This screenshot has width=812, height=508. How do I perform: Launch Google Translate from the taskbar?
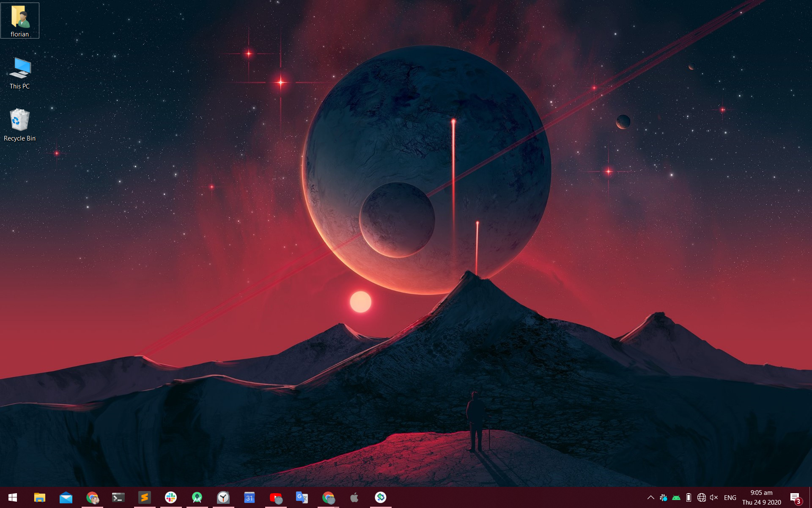[302, 497]
